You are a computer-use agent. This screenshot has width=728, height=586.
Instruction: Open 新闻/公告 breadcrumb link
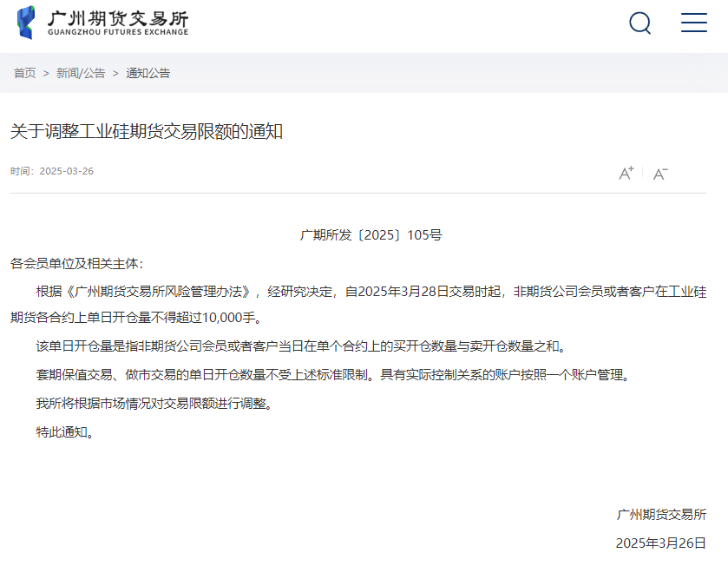tap(81, 74)
